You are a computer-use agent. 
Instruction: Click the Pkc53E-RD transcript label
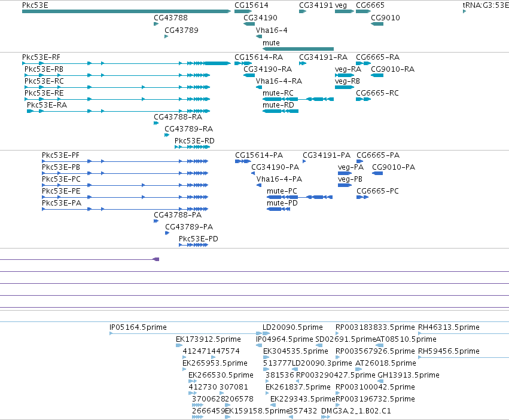[194, 141]
